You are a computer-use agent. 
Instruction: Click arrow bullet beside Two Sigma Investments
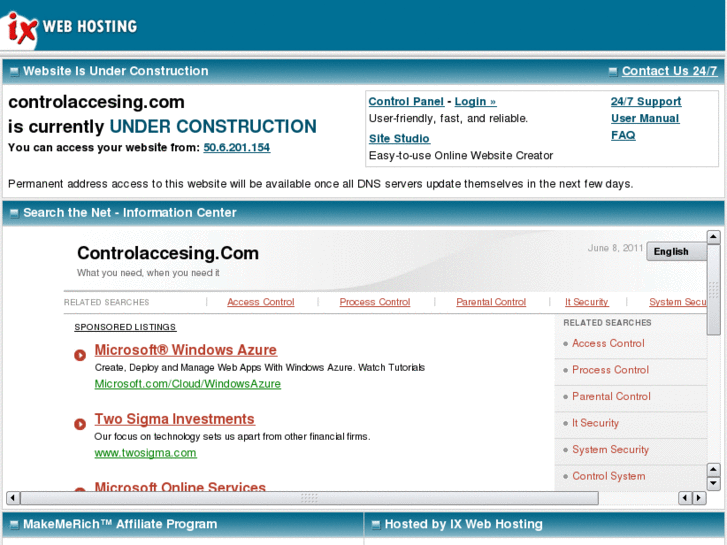pos(80,424)
